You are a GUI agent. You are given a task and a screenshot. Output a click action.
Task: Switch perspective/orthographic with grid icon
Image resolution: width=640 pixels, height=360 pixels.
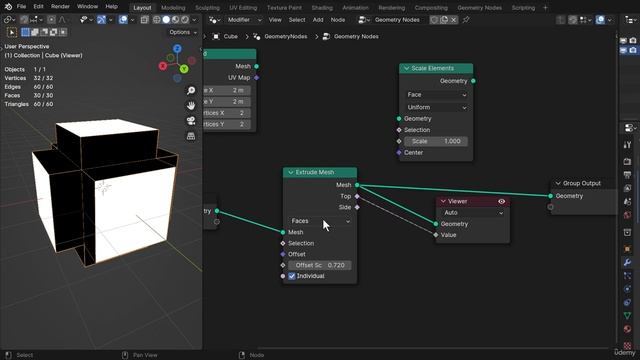(x=191, y=136)
